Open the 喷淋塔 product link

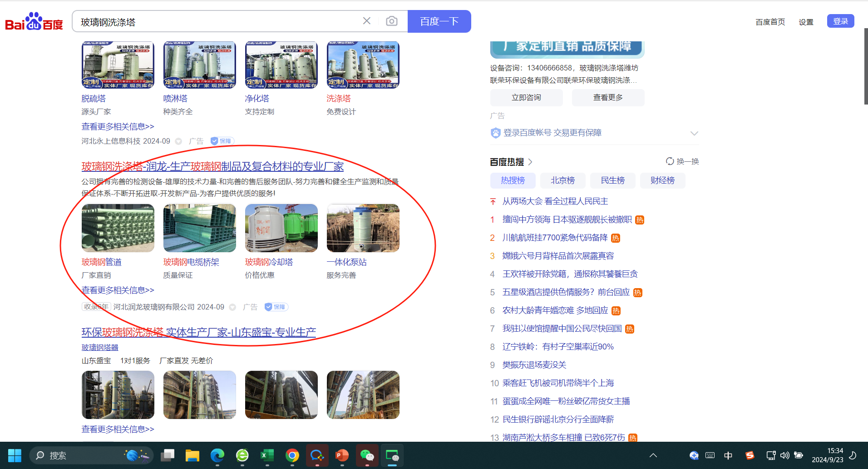175,98
